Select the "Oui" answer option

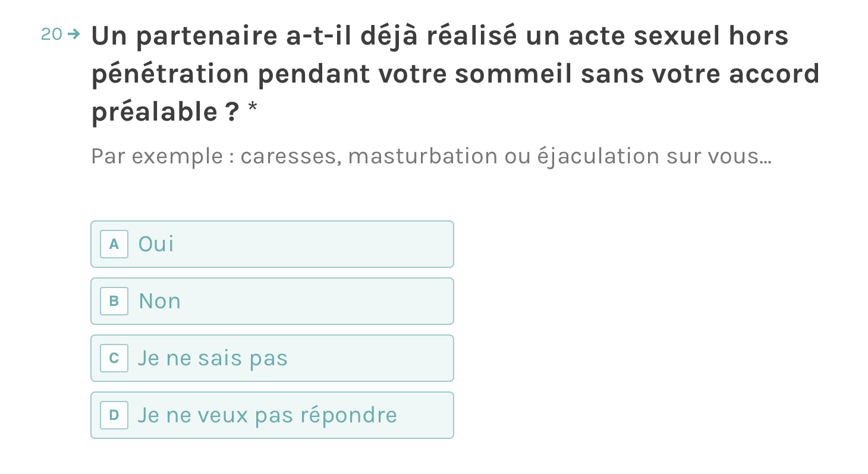pos(272,244)
